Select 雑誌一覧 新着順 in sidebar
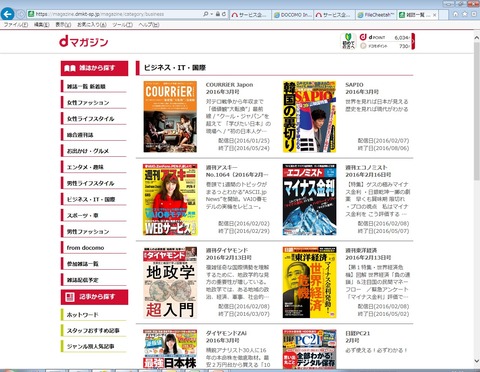The width and height of the screenshot is (480, 372). 94,86
